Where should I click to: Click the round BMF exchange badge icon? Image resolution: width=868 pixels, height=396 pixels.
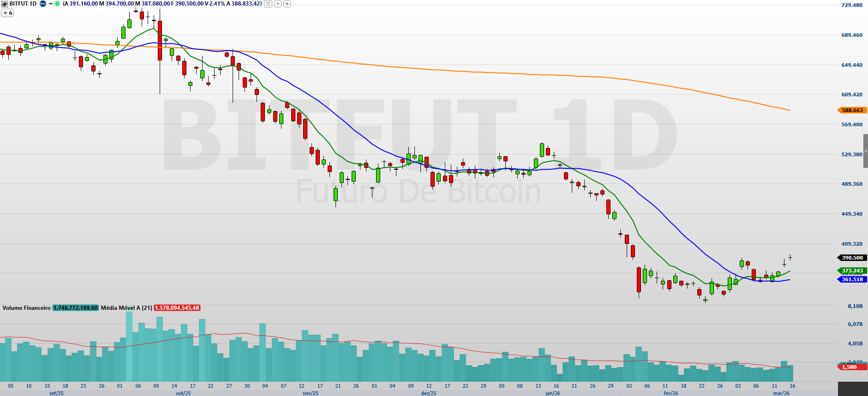pyautogui.click(x=43, y=4)
